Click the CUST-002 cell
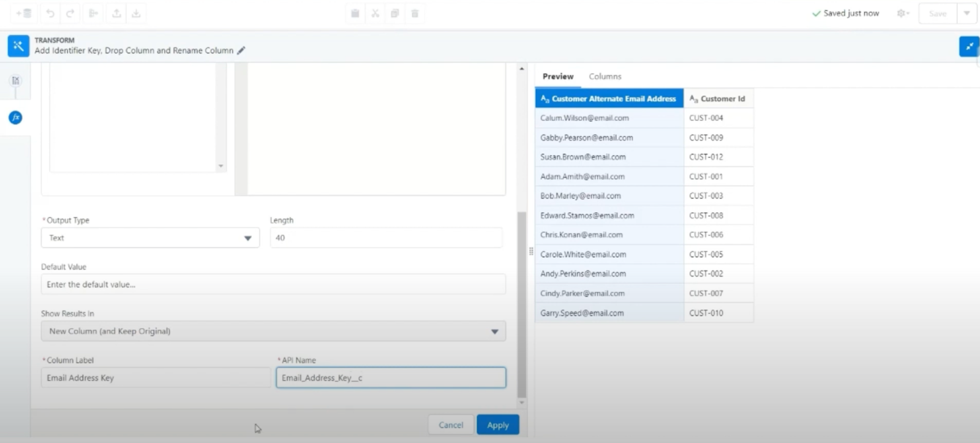980x443 pixels. point(718,273)
